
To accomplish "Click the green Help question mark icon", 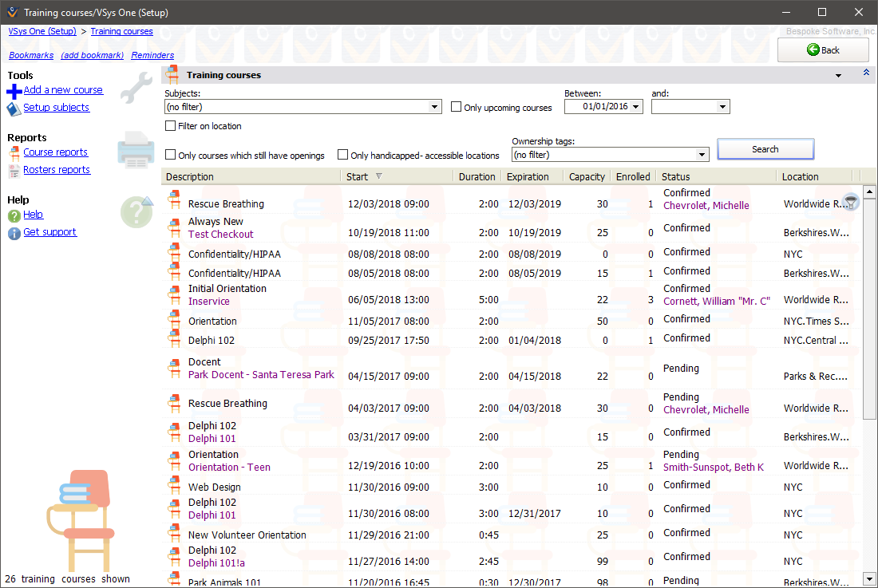I will pyautogui.click(x=14, y=215).
